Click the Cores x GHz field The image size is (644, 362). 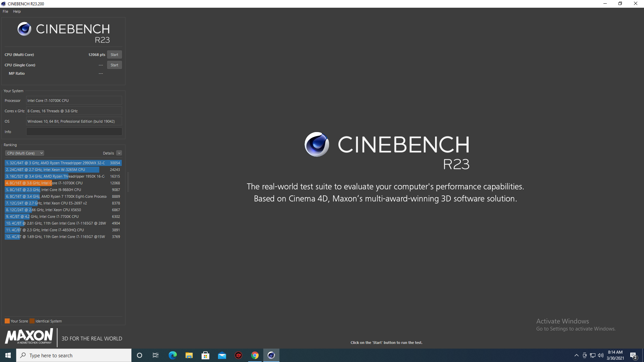click(74, 111)
